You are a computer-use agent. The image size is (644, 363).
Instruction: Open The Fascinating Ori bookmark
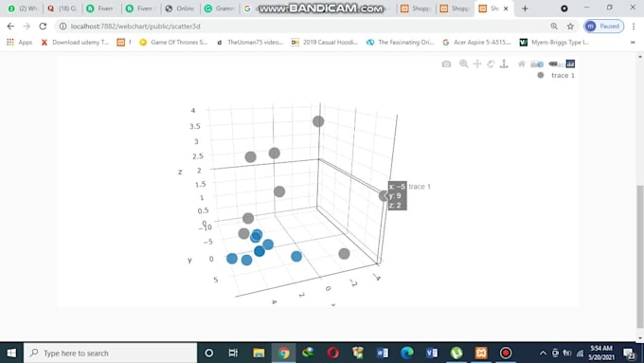coord(401,42)
